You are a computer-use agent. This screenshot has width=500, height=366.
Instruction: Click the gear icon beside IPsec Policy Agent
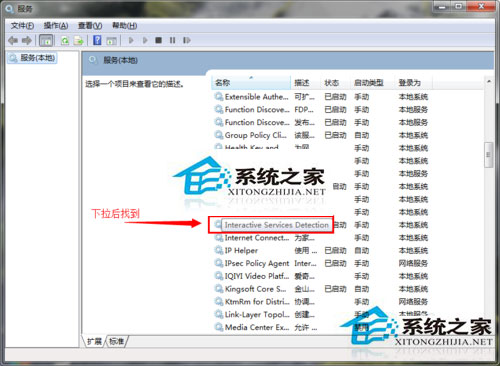[219, 263]
